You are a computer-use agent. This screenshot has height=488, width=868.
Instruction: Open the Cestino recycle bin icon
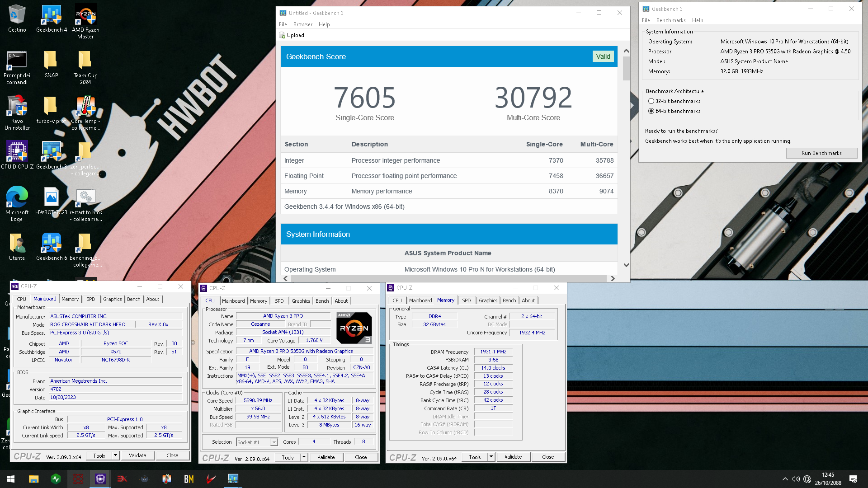17,19
